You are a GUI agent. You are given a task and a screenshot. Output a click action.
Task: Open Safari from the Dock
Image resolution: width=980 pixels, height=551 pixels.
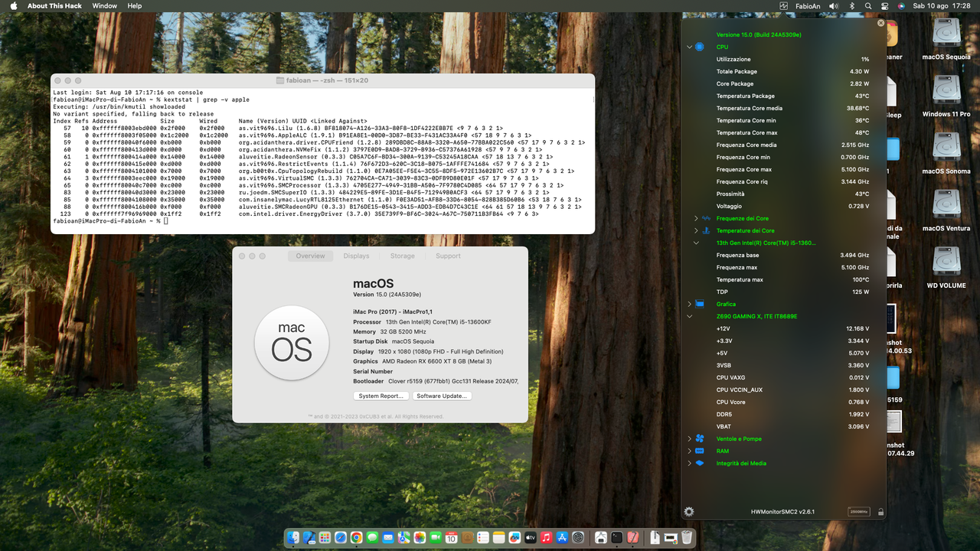point(341,538)
